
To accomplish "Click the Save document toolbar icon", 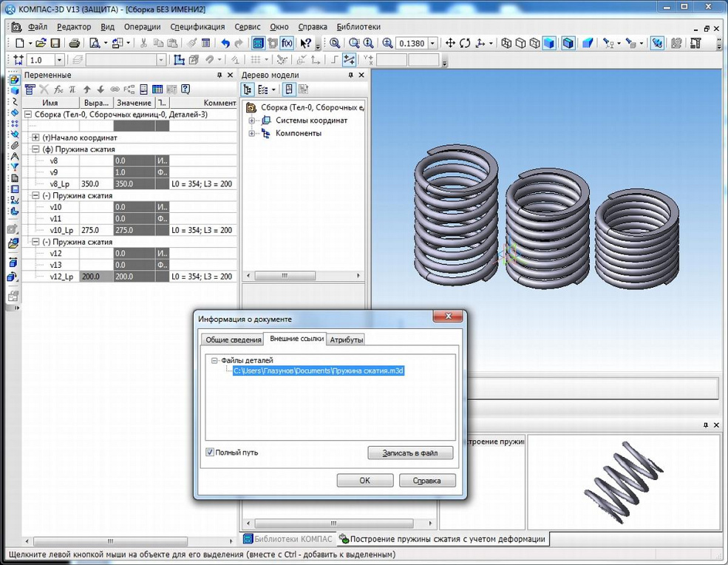I will pyautogui.click(x=54, y=44).
